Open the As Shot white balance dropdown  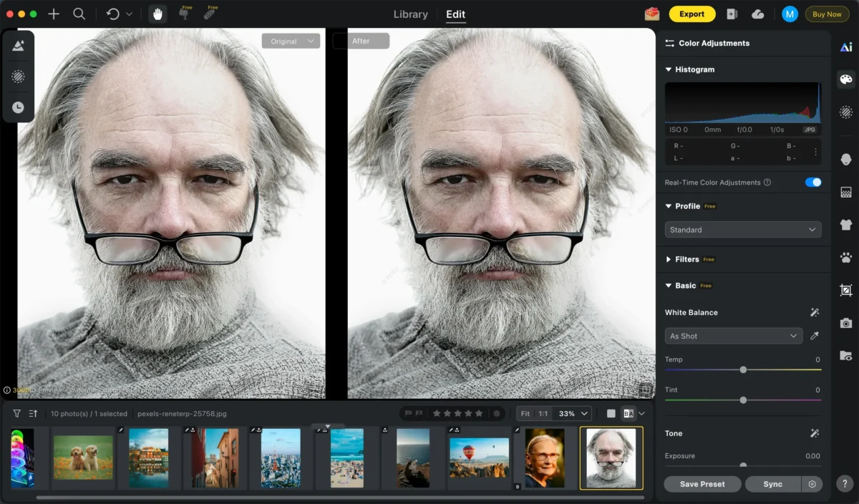tap(733, 335)
